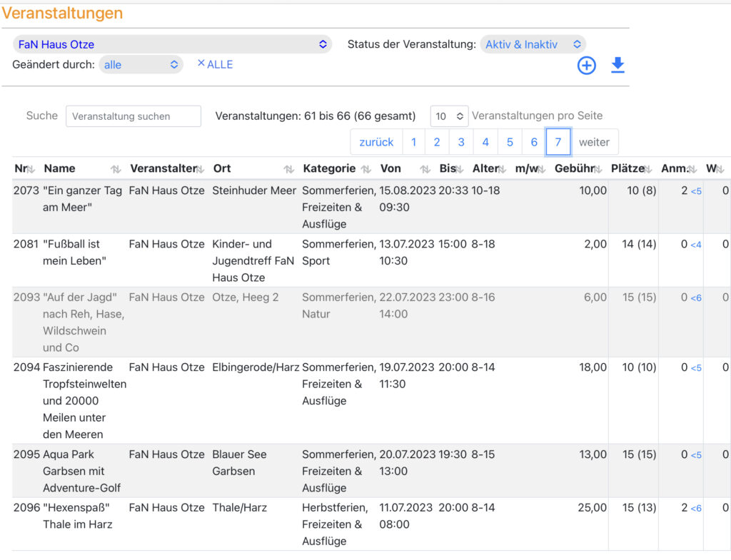Focus the Veranstaltung suchen search field
731x560 pixels.
[133, 116]
